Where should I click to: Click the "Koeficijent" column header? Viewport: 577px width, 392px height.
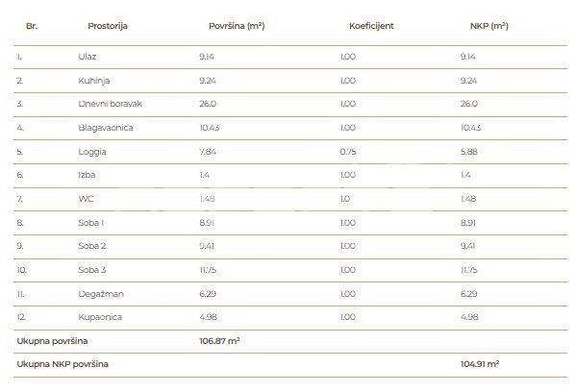click(x=369, y=26)
